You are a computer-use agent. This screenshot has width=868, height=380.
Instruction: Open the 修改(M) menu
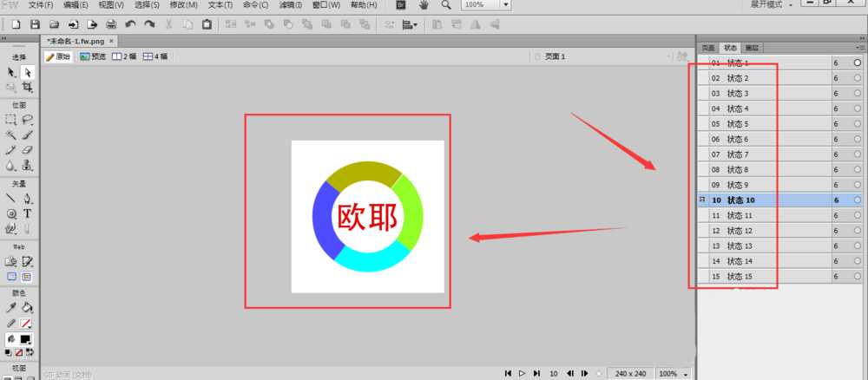pos(183,5)
